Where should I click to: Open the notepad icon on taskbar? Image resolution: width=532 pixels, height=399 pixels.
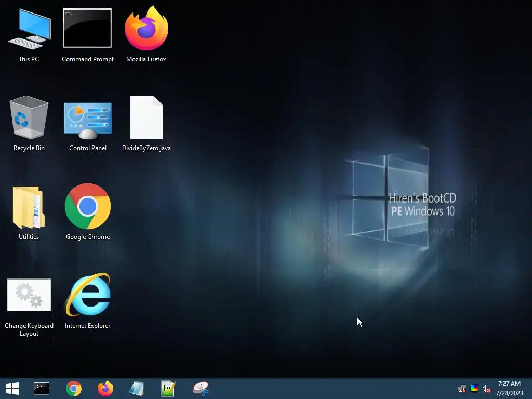[x=137, y=389]
